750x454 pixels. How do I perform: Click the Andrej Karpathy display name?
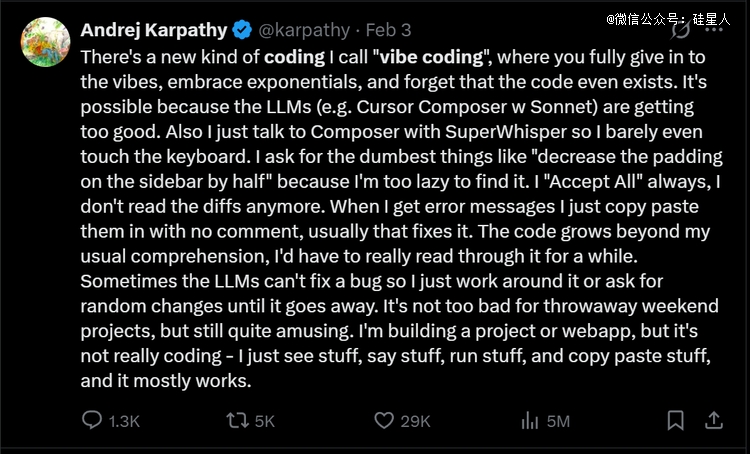tap(154, 30)
